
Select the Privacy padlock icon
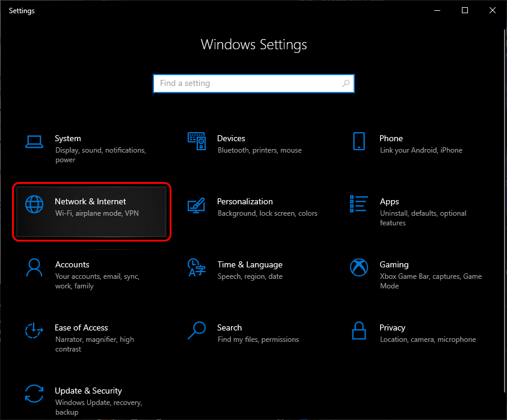(x=359, y=330)
